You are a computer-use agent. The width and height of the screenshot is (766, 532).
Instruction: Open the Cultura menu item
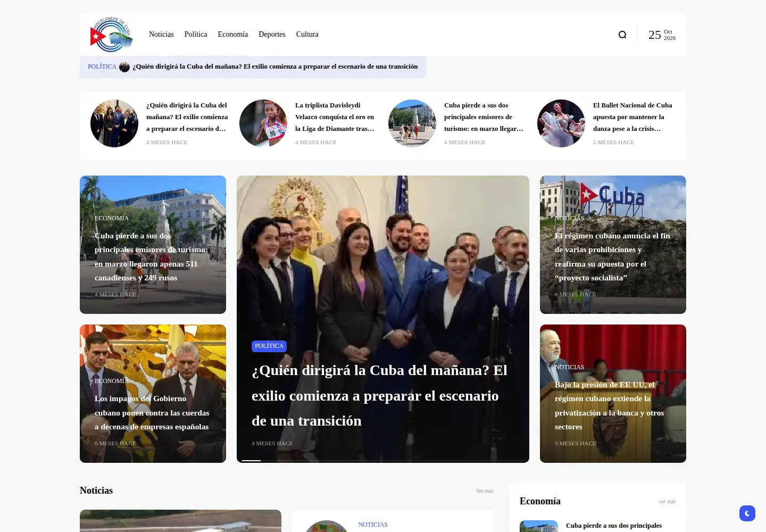click(307, 34)
